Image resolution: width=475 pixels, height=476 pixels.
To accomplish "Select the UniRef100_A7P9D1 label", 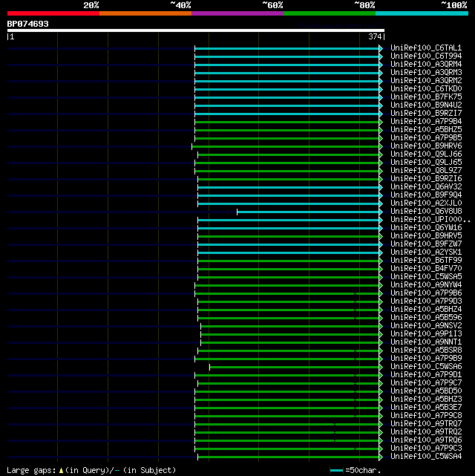I will pos(426,374).
